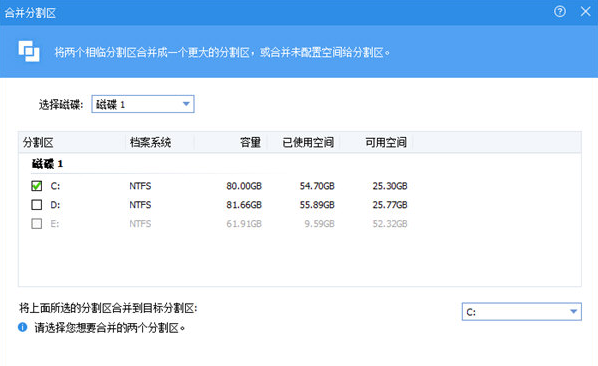This screenshot has width=598, height=366.
Task: Check the D: partition checkbox
Action: [37, 205]
